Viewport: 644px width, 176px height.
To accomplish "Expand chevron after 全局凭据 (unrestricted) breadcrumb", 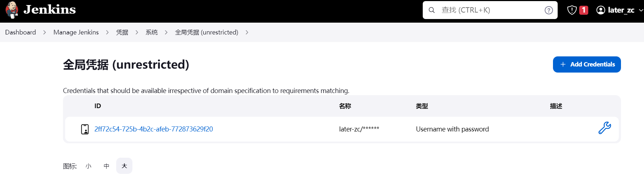I will [x=247, y=32].
